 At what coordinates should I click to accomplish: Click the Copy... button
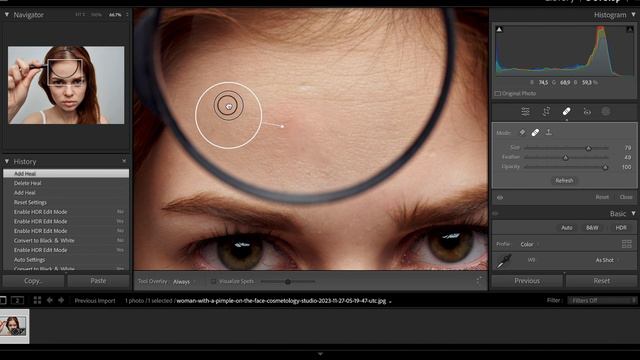coord(33,281)
